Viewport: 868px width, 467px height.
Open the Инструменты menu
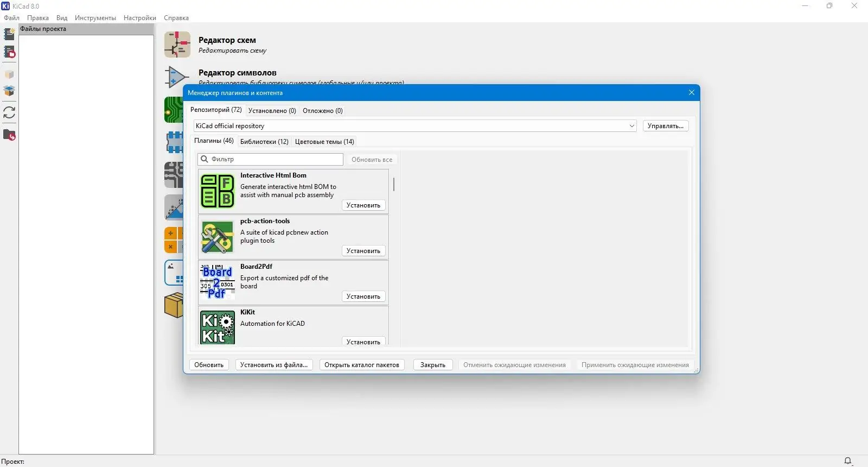pos(95,18)
